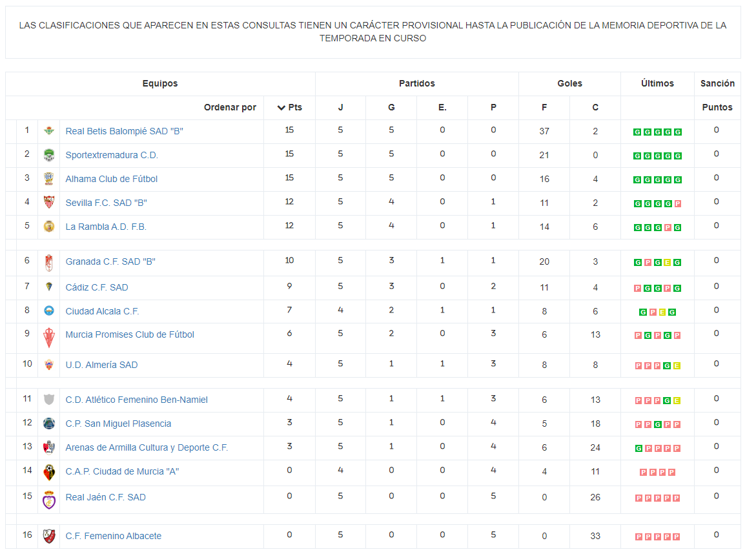Click Real Betis goals for value 37
The image size is (756, 552).
[x=544, y=131]
